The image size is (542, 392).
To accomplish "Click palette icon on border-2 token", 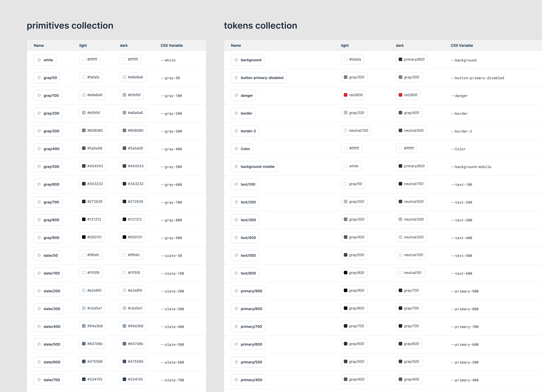I will point(236,131).
